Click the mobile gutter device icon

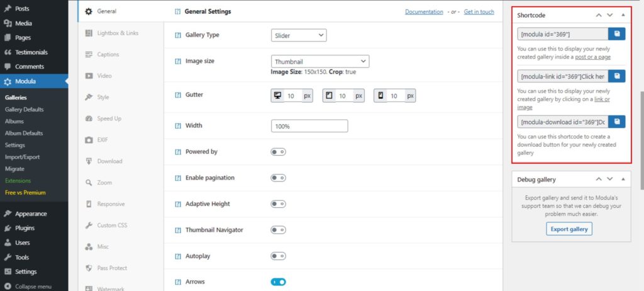pyautogui.click(x=380, y=96)
